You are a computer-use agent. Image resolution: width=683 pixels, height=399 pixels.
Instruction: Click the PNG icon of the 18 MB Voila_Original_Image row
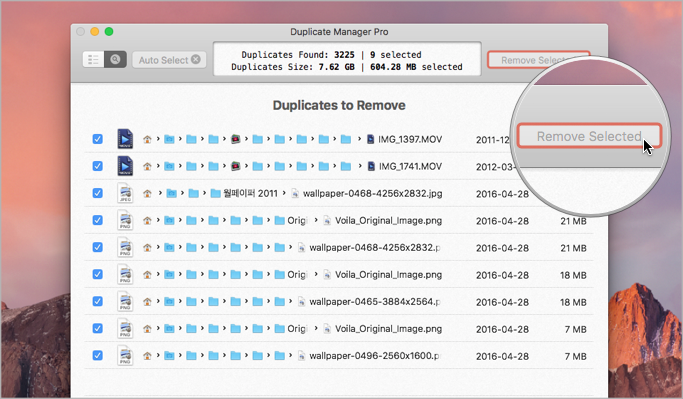tap(125, 274)
